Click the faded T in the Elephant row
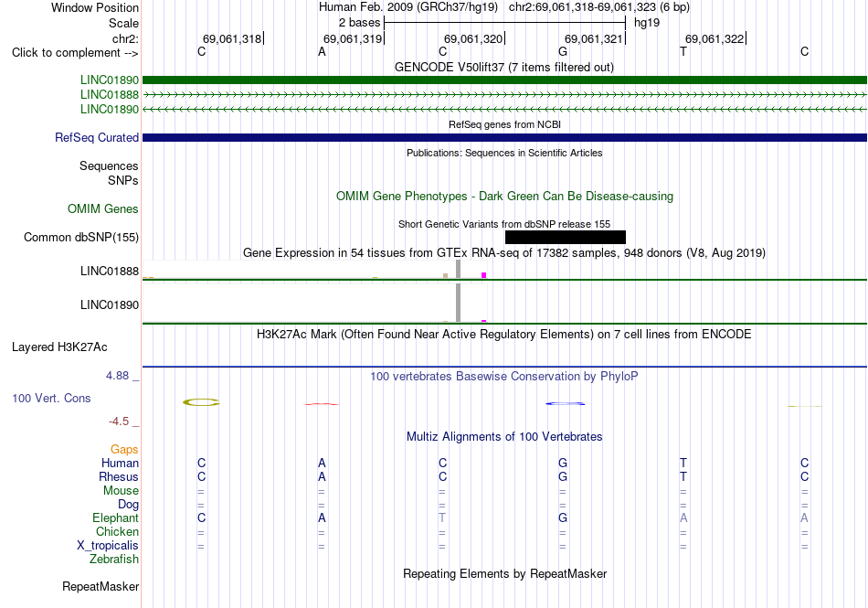 (x=441, y=517)
